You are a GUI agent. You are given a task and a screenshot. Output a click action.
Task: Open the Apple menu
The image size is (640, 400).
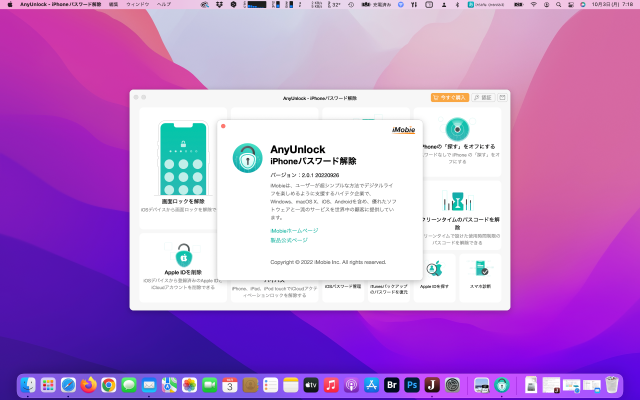click(10, 4)
